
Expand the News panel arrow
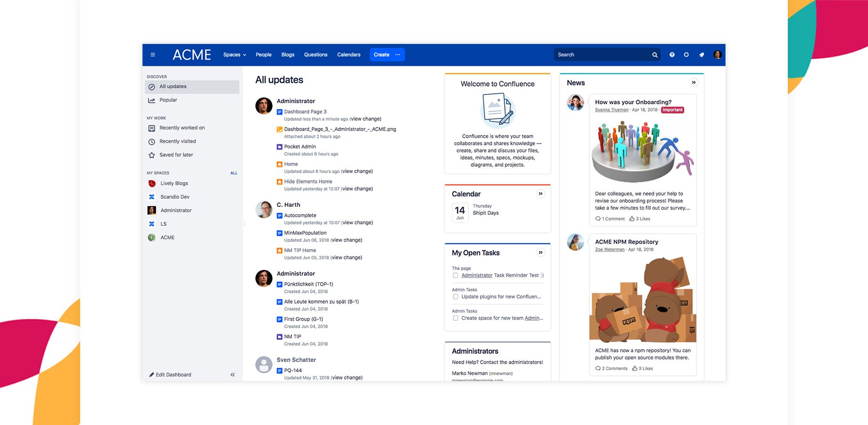[x=693, y=83]
